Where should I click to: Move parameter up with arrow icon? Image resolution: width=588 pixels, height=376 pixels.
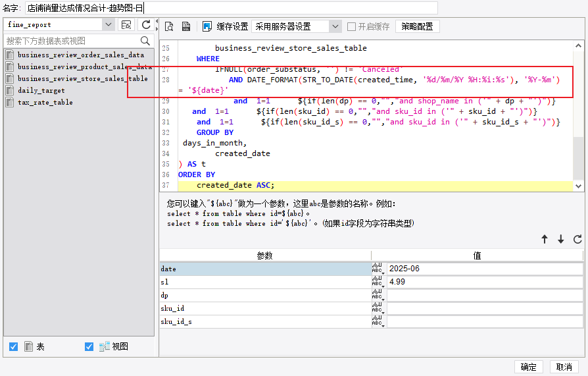pyautogui.click(x=545, y=239)
